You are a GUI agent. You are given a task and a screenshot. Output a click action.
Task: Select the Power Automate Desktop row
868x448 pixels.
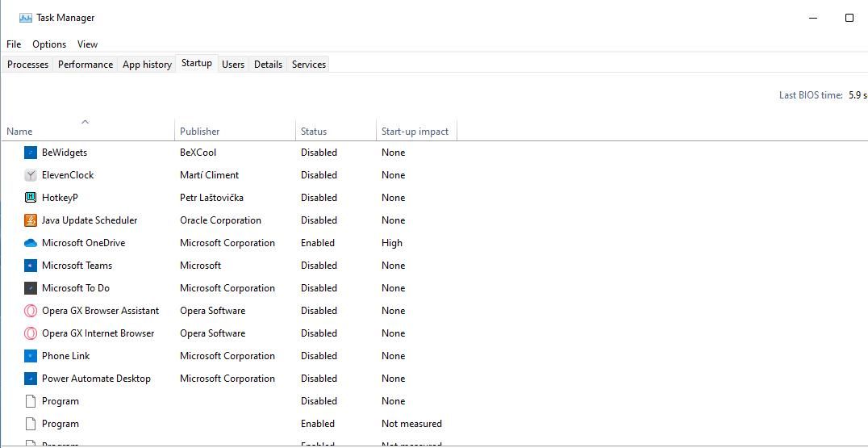96,379
